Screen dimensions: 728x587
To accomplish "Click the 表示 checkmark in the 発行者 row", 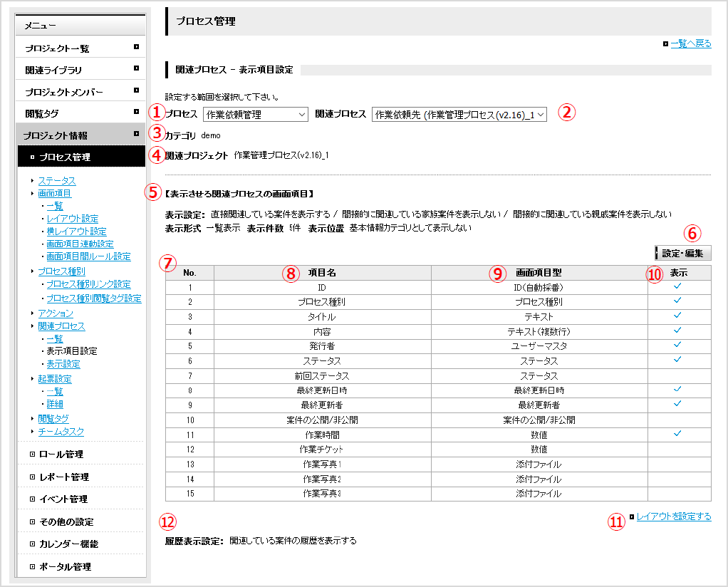I will [x=677, y=345].
